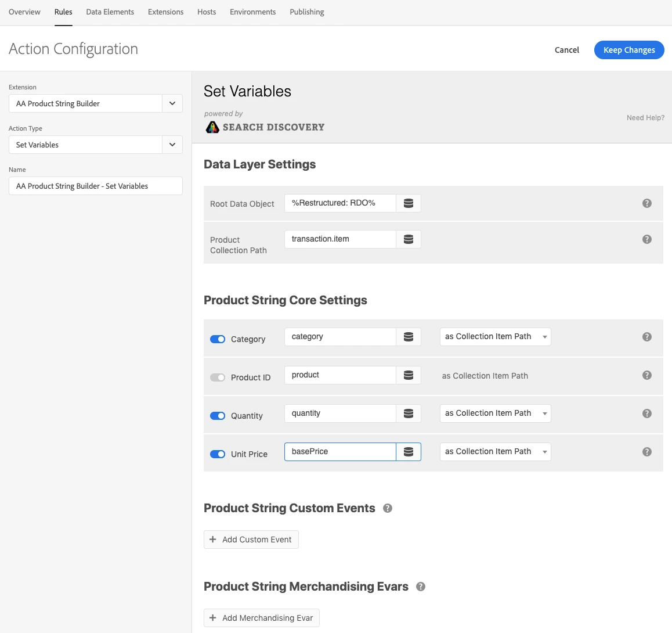Open data element picker for Root Data Object
This screenshot has height=633, width=672.
pyautogui.click(x=409, y=203)
